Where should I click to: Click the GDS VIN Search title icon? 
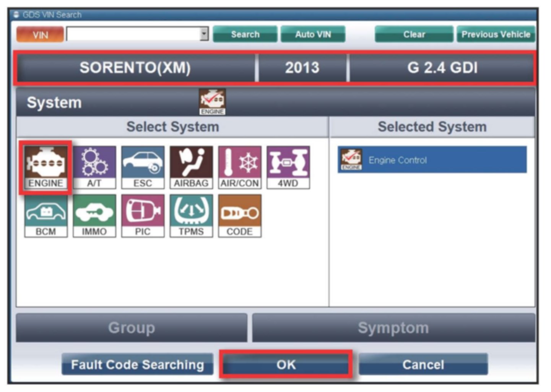point(16,15)
